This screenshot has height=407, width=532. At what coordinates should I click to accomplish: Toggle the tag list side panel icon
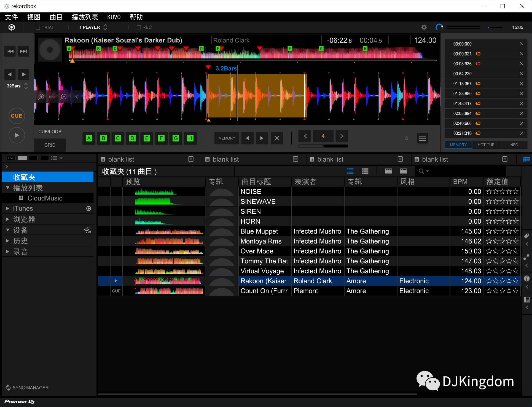[526, 236]
